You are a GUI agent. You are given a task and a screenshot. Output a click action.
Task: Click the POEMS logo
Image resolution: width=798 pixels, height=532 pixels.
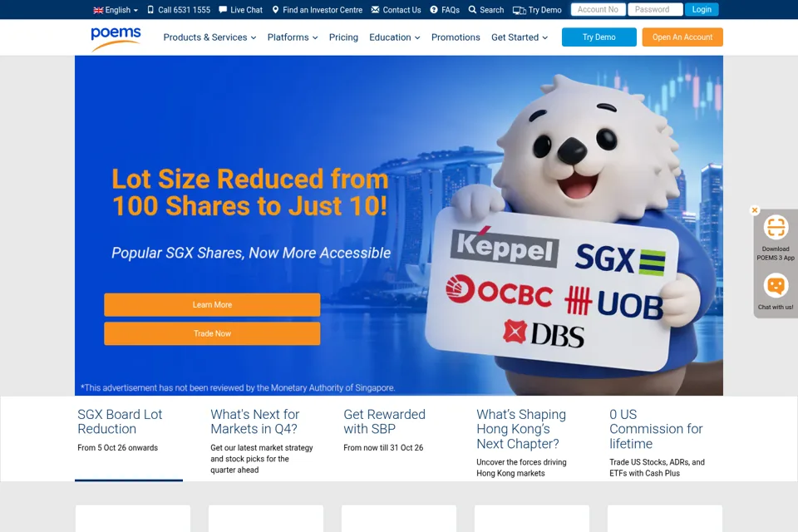[x=116, y=38]
